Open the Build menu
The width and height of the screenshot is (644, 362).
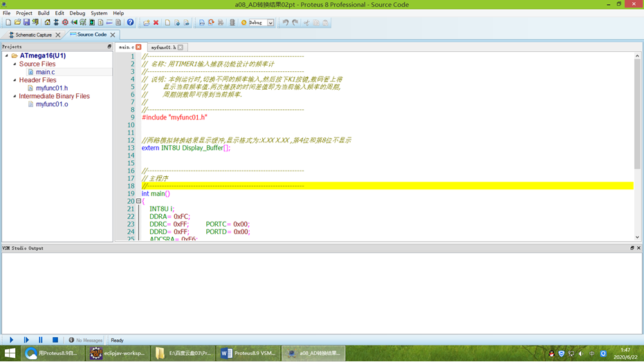pos(43,13)
